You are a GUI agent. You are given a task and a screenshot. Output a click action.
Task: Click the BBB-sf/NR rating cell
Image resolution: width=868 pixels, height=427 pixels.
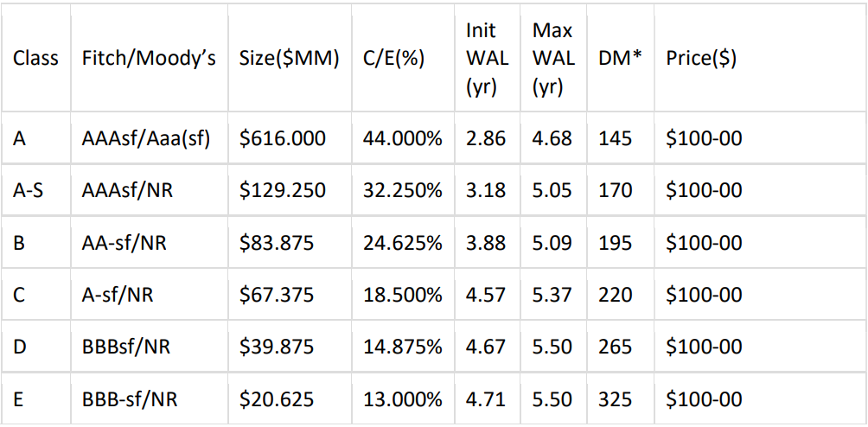(131, 400)
